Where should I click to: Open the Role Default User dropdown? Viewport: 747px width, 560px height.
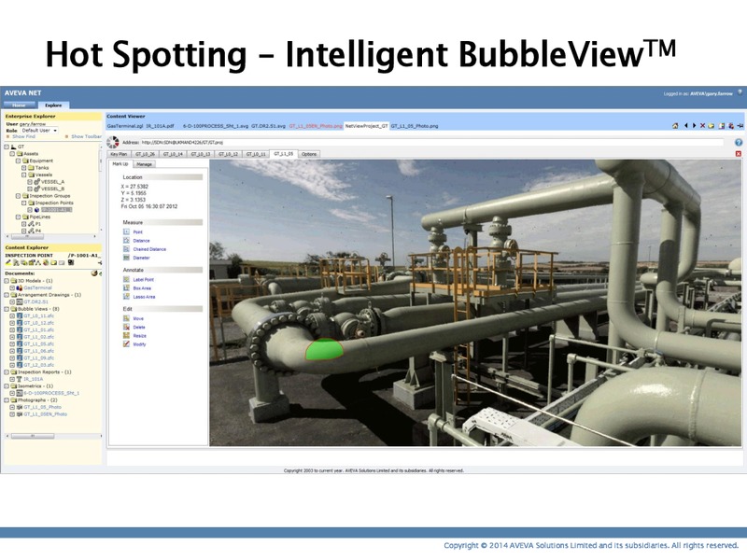coord(39,130)
